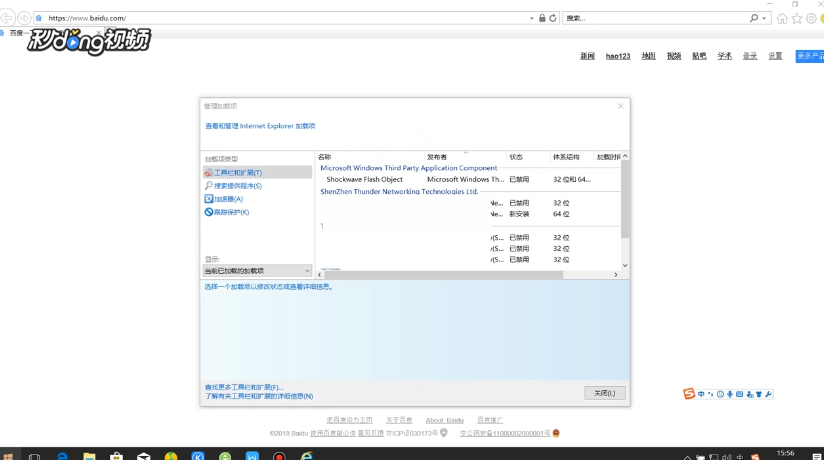Open Baidu 地图 link
824x460 pixels.
click(x=648, y=56)
